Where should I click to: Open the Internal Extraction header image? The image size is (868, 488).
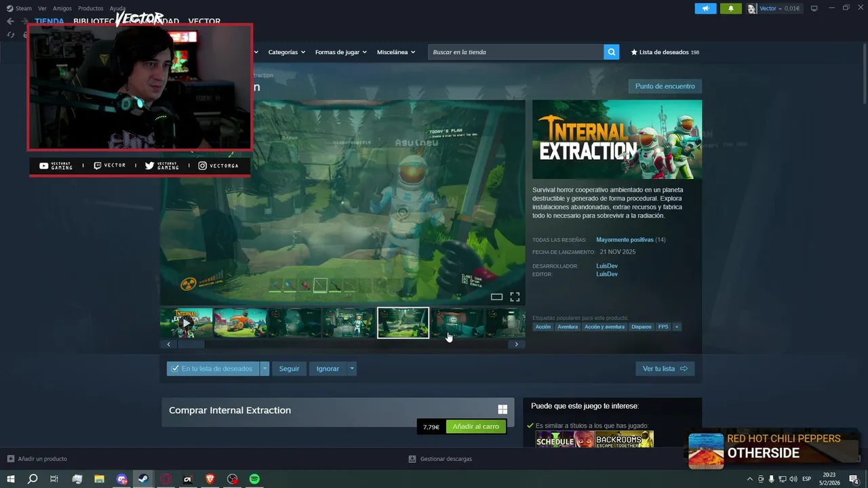616,139
